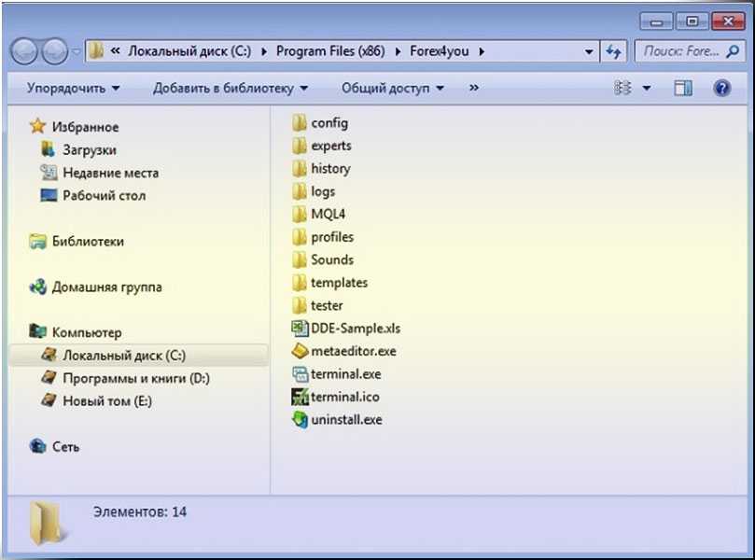Click the terminal.ico icon file

(x=300, y=397)
